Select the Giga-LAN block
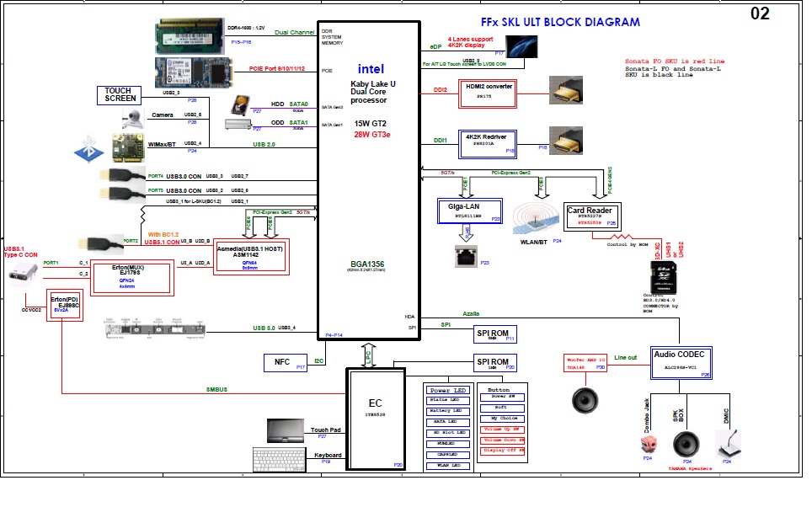The height and width of the screenshot is (507, 812). (x=470, y=211)
